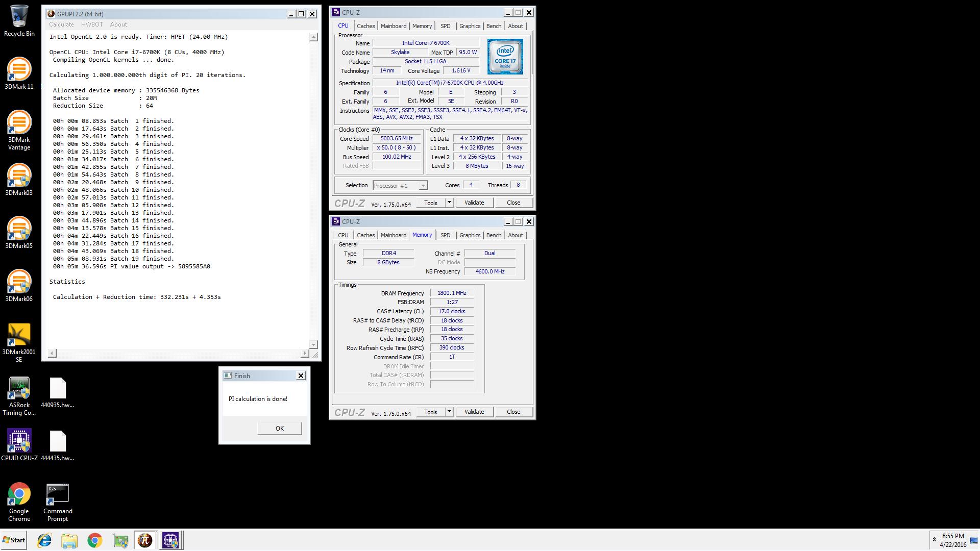Screen dimensions: 980x551
Task: Click GPUPI horizontal scrollbar left arrow
Action: [52, 353]
